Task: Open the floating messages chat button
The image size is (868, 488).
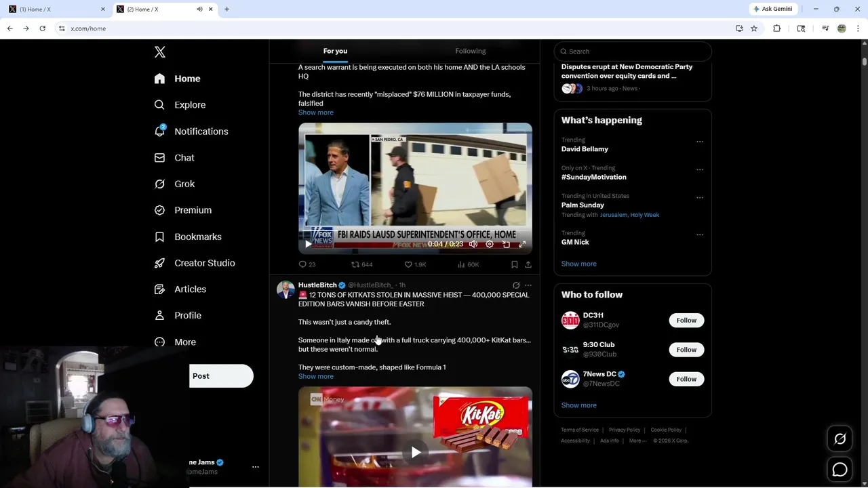Action: coord(840,469)
